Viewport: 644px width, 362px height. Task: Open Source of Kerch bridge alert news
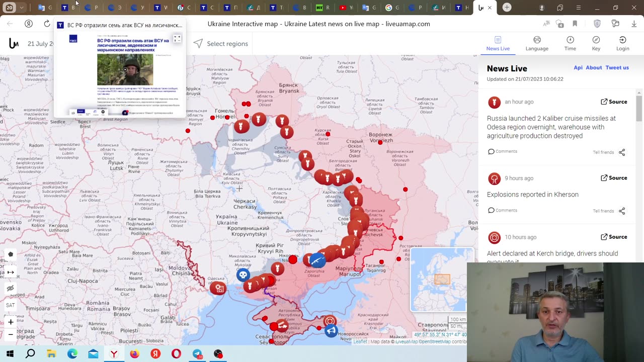pyautogui.click(x=614, y=237)
